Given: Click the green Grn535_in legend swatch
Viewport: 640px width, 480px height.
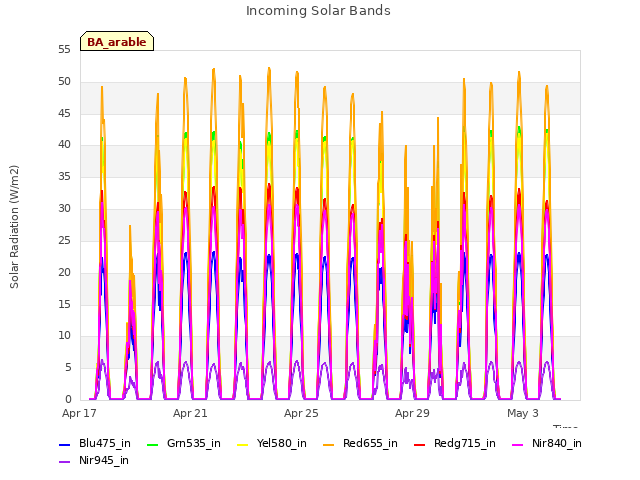Looking at the screenshot, I should [x=152, y=444].
